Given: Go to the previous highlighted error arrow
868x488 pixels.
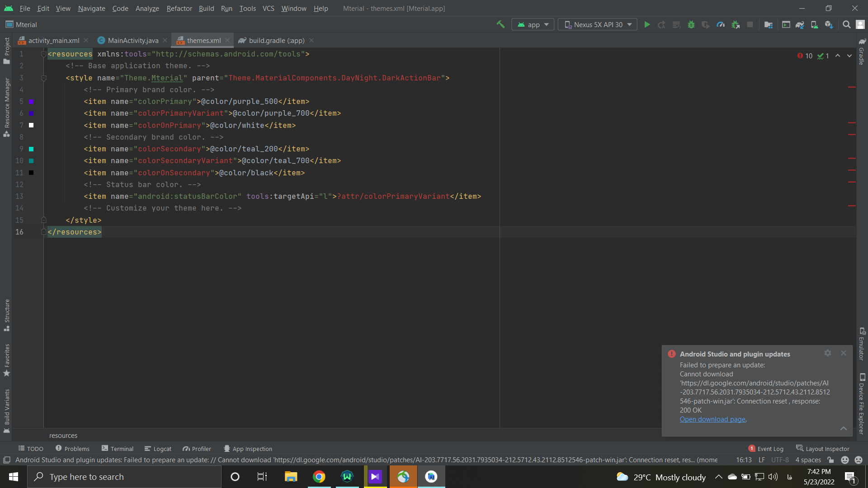Looking at the screenshot, I should click(838, 56).
